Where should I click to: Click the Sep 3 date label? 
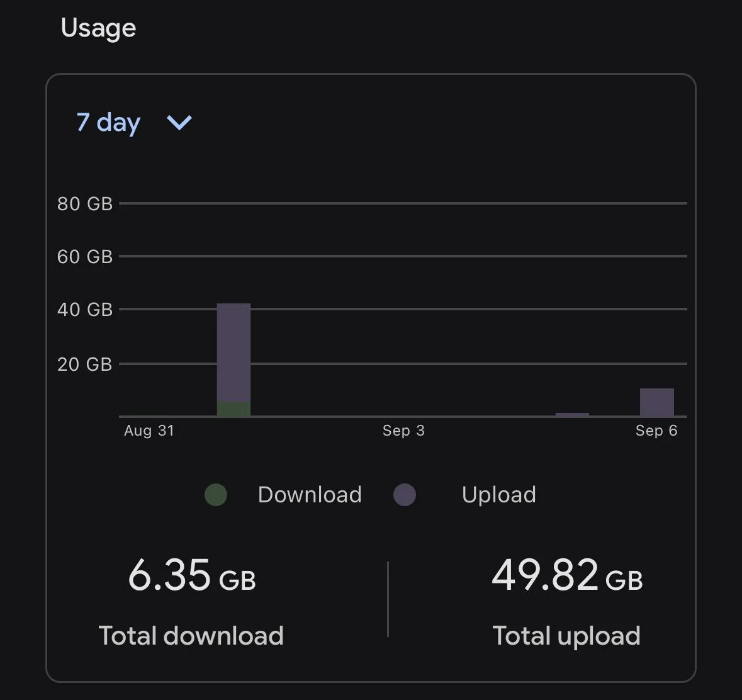coord(403,430)
